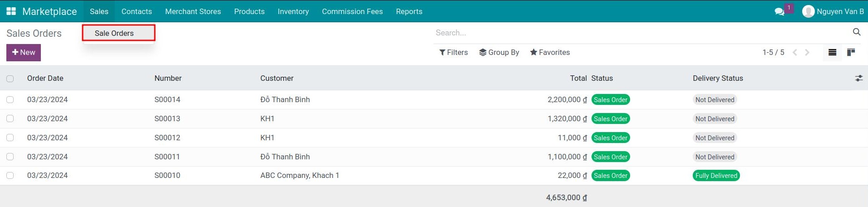Viewport: 868px width, 207px height.
Task: Open the Contacts menu
Action: pos(137,11)
